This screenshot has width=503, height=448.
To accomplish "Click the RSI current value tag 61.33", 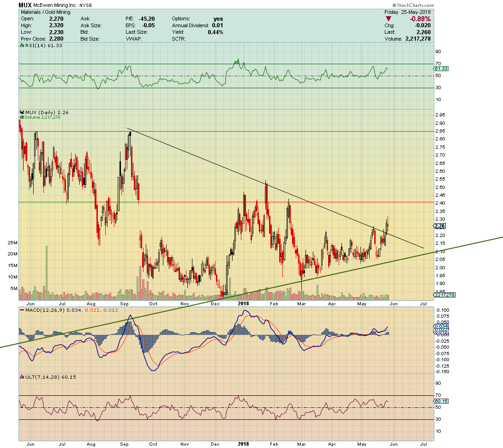I will pos(441,69).
